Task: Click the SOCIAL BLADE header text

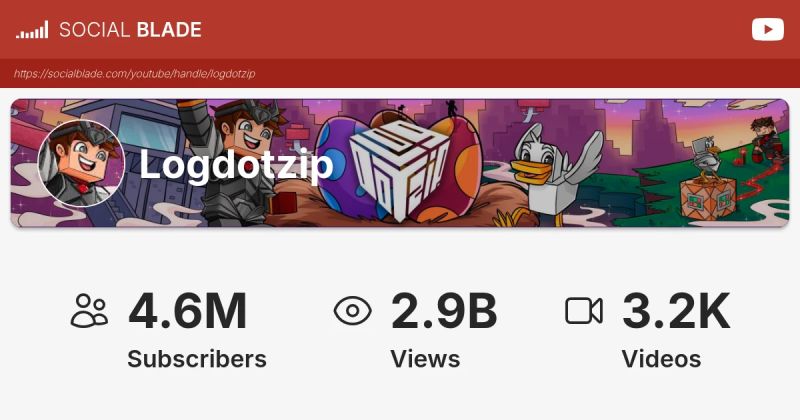Action: [x=131, y=30]
